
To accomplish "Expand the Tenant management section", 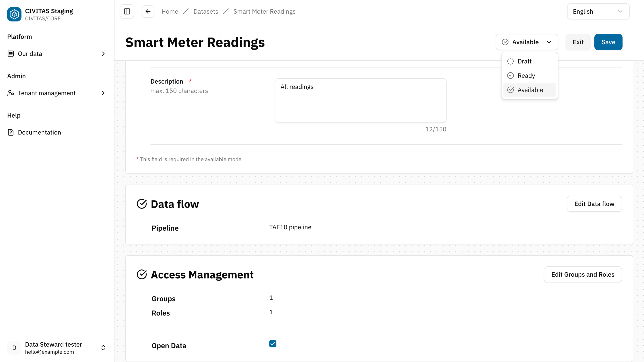I will [x=103, y=93].
